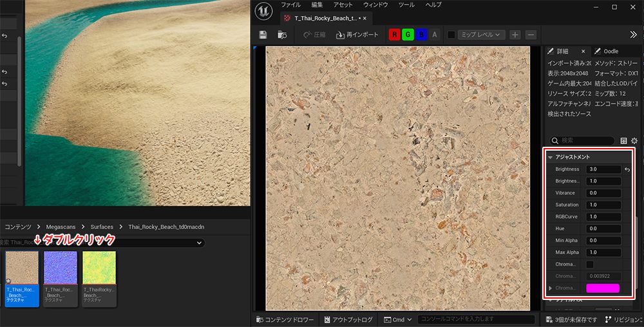Screen dimensions: 644x327
Task: Expand the toolbar overflow double-chevron
Action: point(633,35)
